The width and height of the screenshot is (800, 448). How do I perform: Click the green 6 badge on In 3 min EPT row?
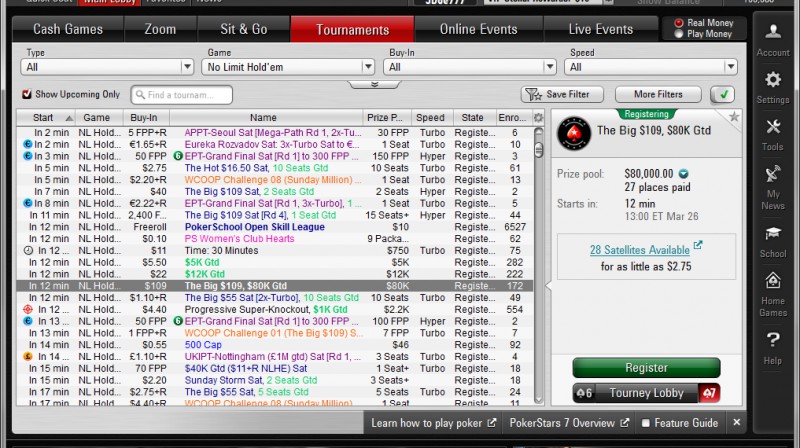click(x=178, y=156)
